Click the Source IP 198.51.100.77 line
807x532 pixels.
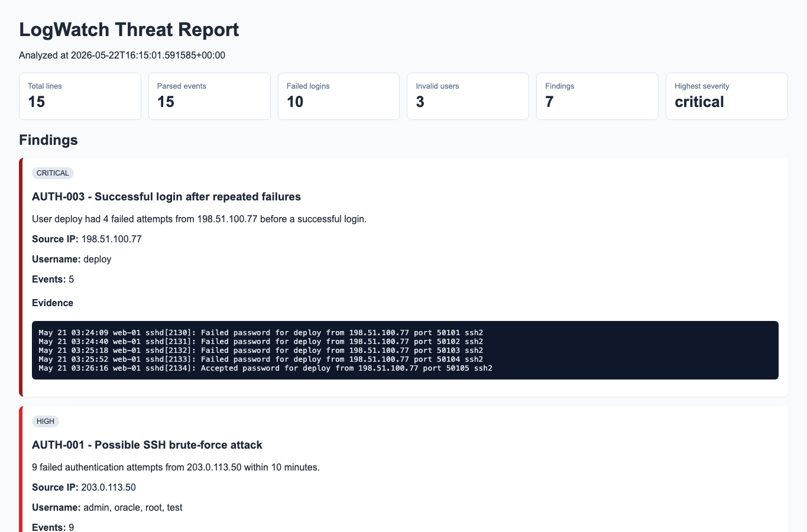point(87,239)
